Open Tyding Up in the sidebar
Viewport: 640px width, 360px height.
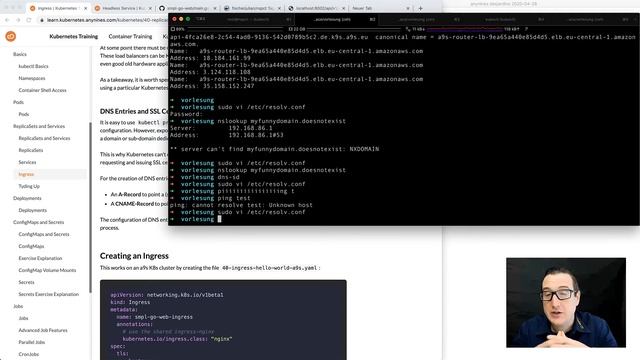[x=29, y=186]
